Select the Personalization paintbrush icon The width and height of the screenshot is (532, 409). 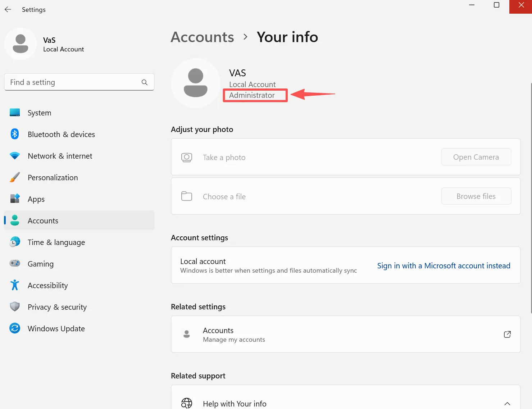pos(15,177)
